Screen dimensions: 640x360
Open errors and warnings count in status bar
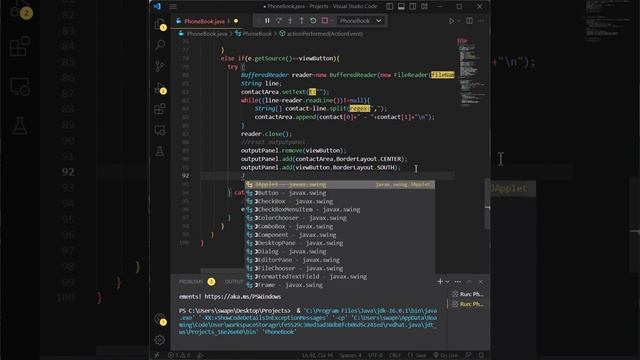180,356
